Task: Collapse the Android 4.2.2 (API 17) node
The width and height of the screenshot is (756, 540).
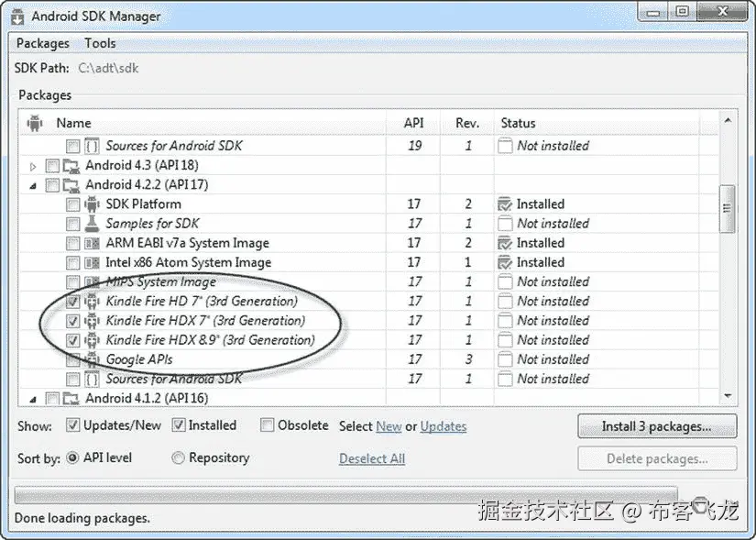Action: coord(33,186)
